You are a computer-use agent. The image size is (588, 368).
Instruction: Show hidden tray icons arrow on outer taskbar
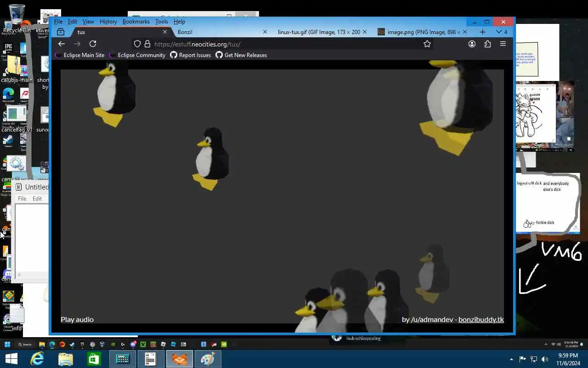511,359
